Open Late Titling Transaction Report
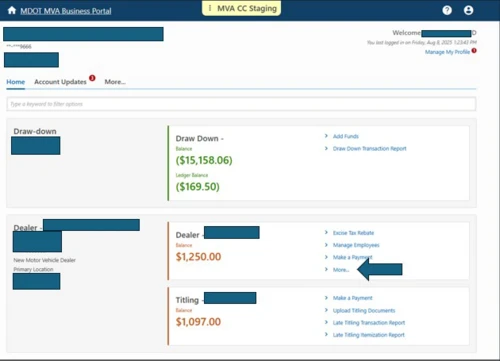The height and width of the screenshot is (361, 500). (369, 323)
